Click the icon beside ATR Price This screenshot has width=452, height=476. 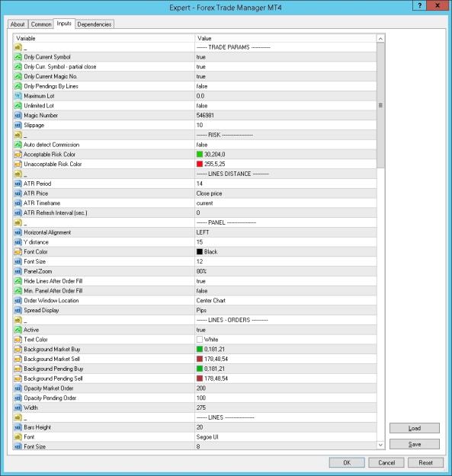click(18, 193)
